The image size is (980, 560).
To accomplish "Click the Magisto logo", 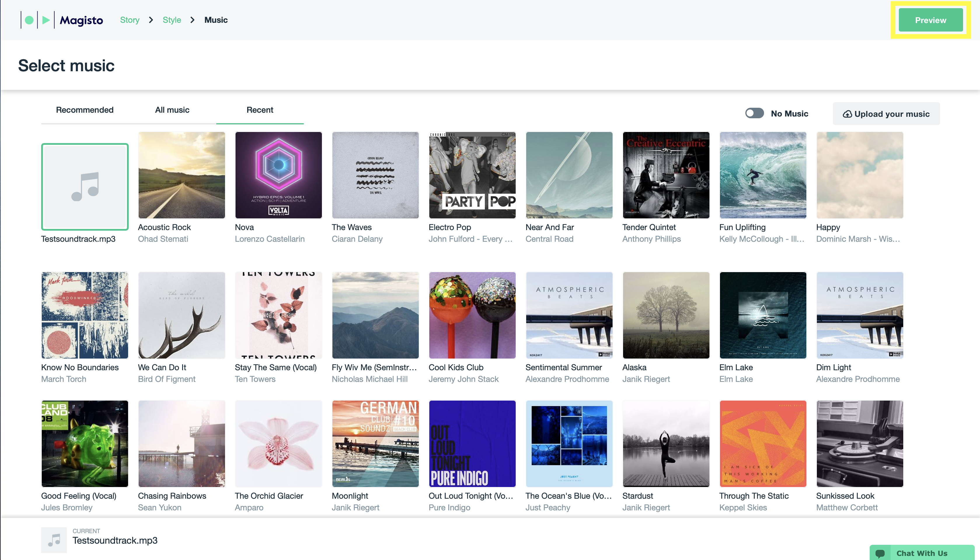I will (62, 20).
